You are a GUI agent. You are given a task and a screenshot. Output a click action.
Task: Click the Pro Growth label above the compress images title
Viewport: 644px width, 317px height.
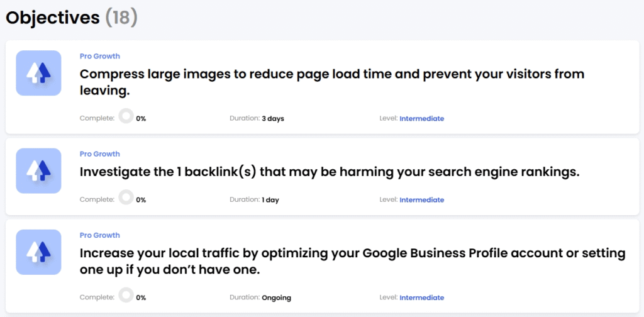coord(99,56)
